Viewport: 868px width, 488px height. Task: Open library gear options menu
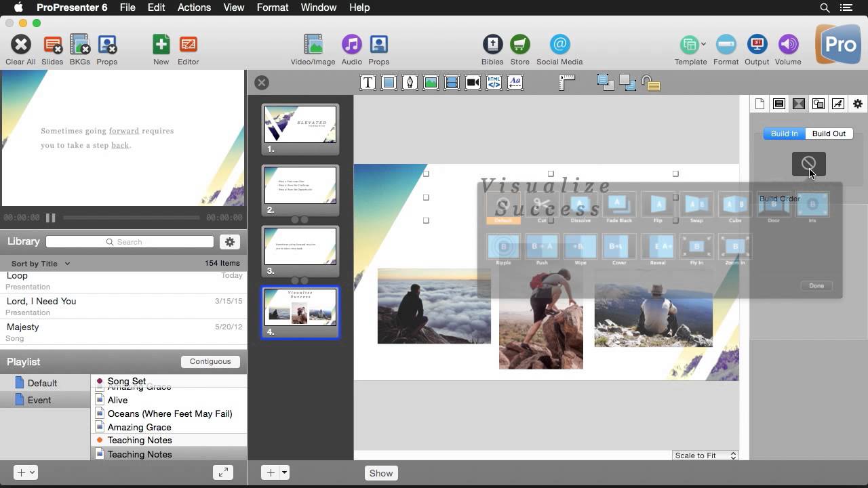[230, 242]
